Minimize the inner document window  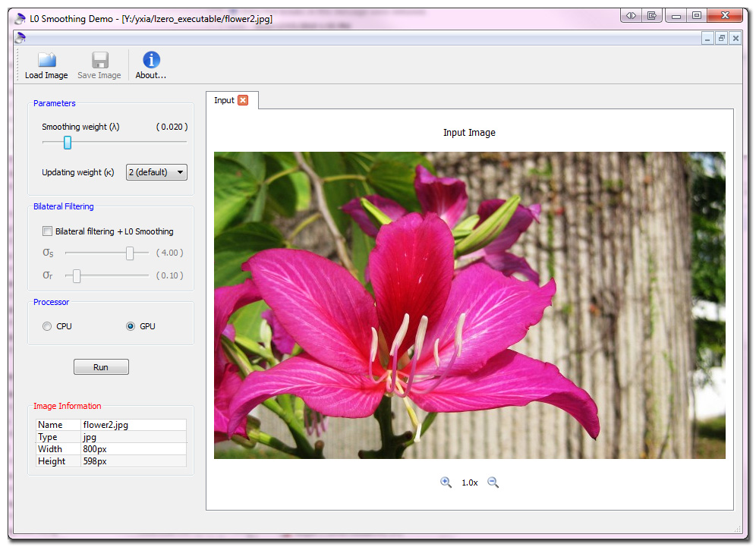point(707,39)
